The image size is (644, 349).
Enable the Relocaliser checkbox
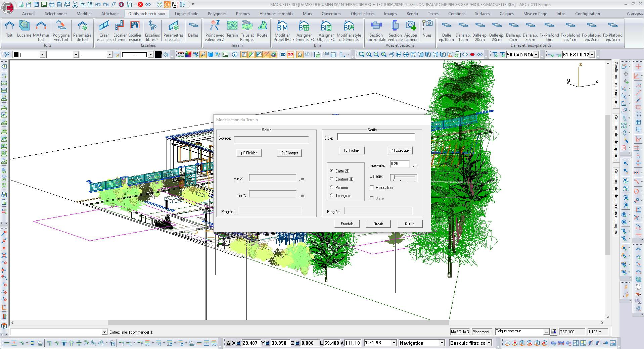372,188
